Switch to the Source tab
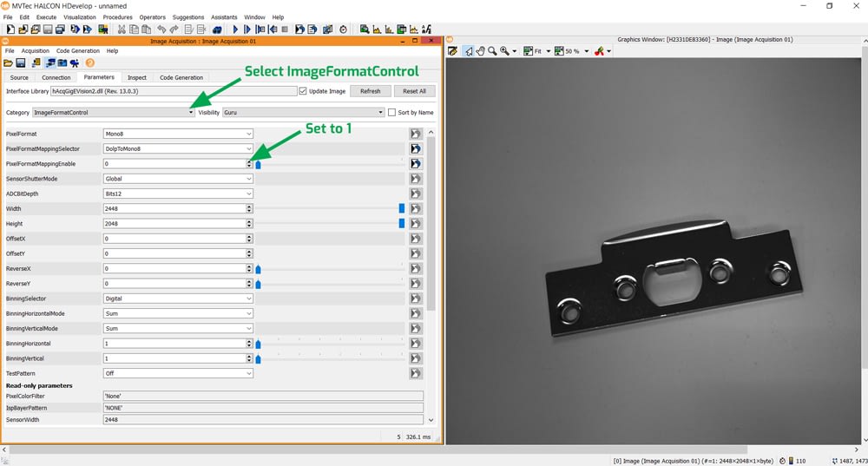868x466 pixels. [x=19, y=77]
